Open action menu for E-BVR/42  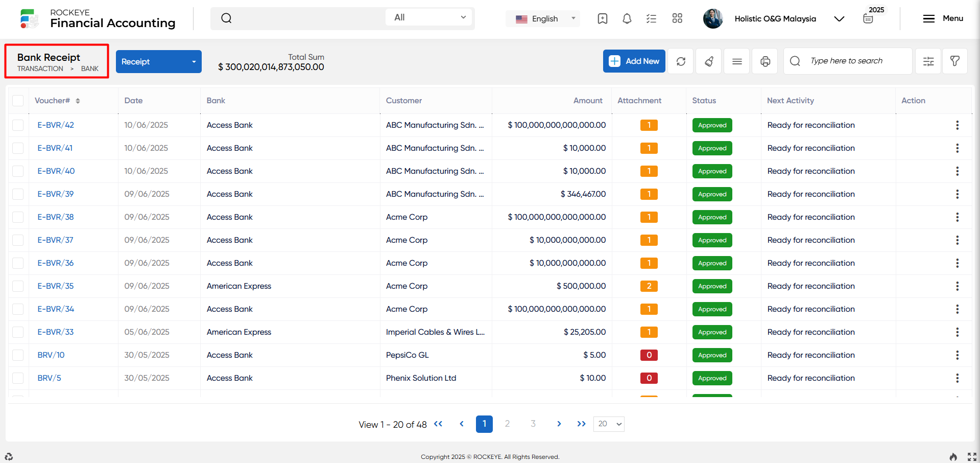coord(957,125)
